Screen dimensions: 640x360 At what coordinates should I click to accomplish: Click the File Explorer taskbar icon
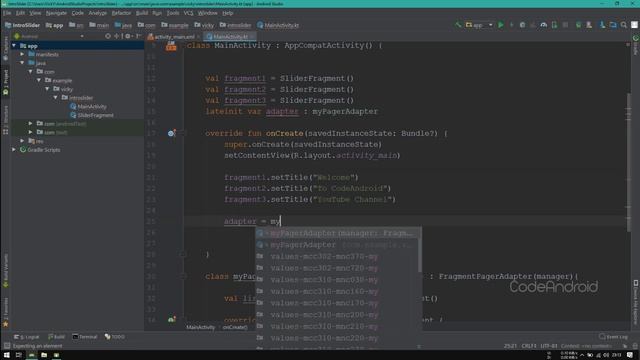coord(44,355)
